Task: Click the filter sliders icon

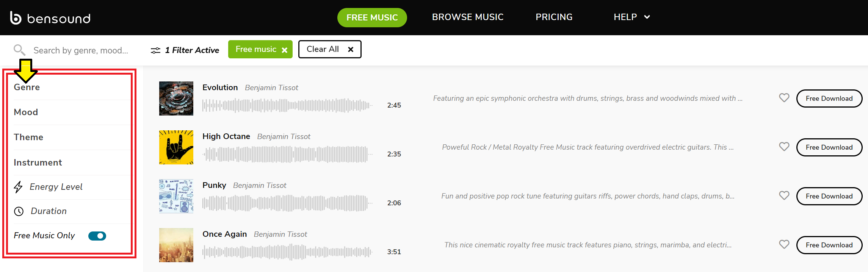Action: [155, 50]
